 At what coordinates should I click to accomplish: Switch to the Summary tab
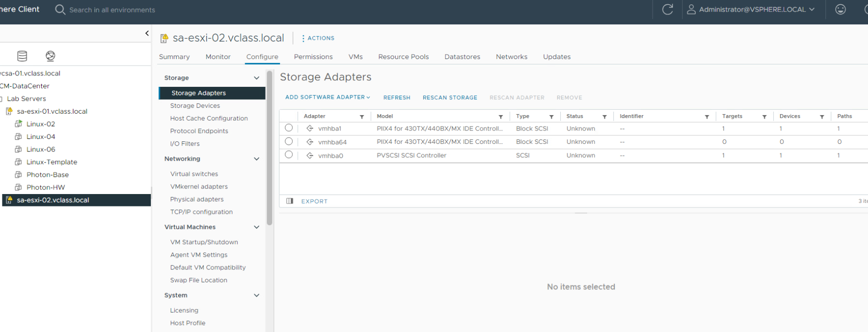[174, 57]
